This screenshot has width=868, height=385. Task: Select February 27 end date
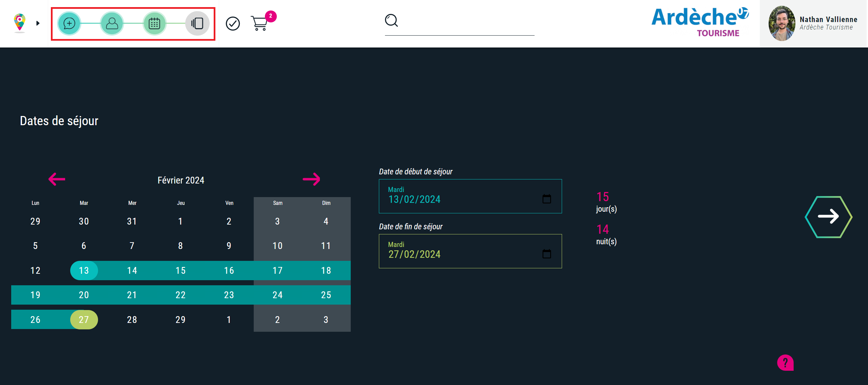click(84, 320)
